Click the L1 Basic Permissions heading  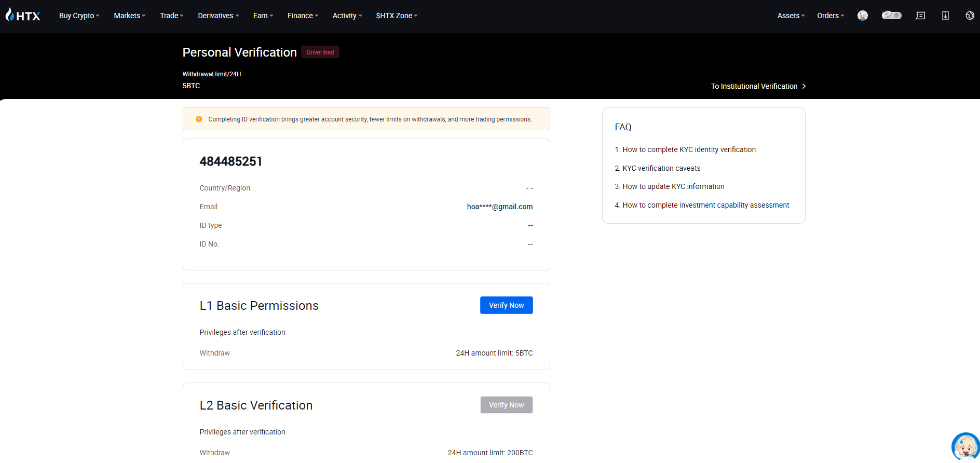[x=259, y=306]
